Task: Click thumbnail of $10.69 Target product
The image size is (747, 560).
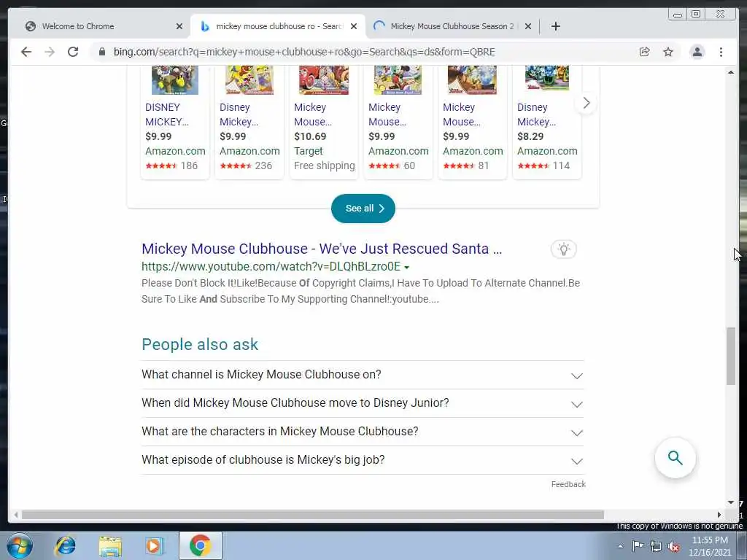Action: tap(323, 80)
